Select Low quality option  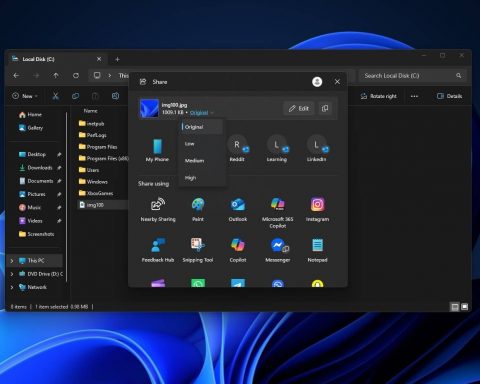coord(202,144)
